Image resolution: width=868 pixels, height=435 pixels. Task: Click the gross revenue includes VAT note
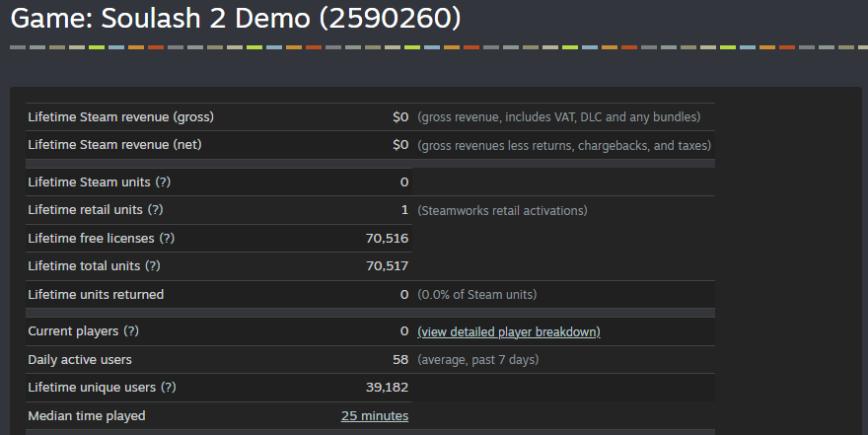pyautogui.click(x=559, y=116)
